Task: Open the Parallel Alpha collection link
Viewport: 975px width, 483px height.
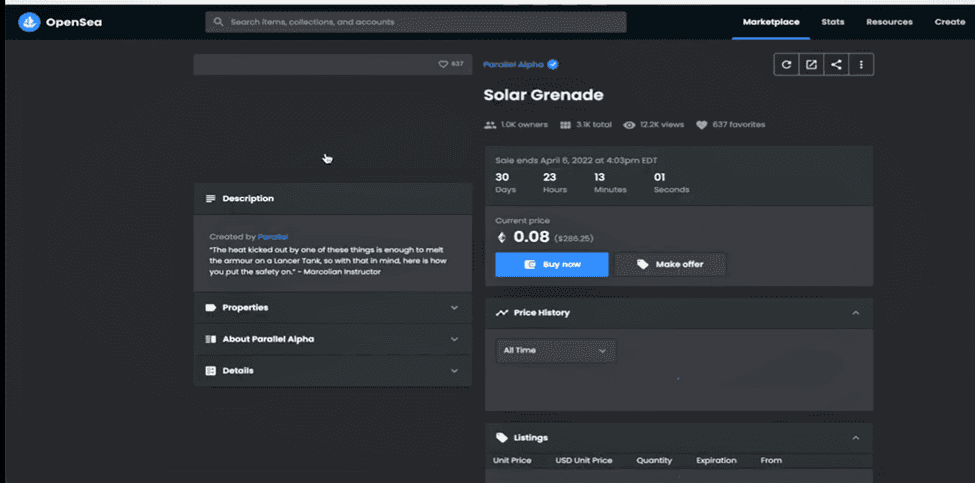Action: tap(514, 64)
